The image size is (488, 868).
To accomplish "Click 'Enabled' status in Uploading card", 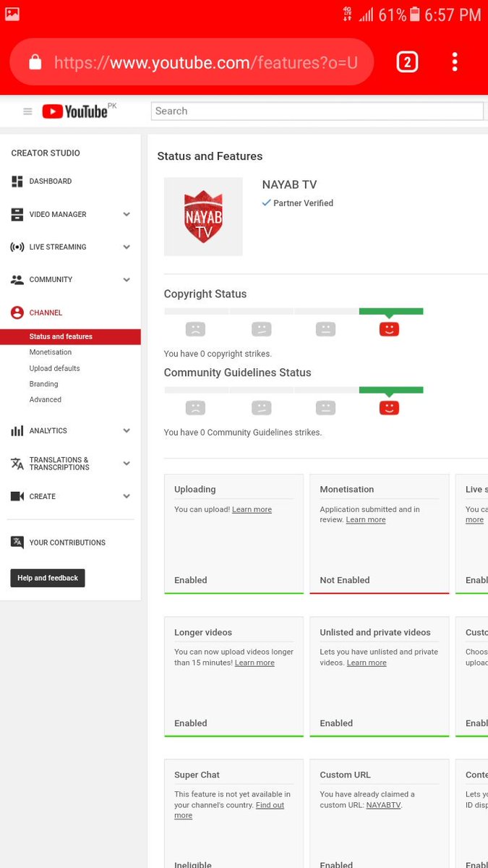I will (x=191, y=580).
